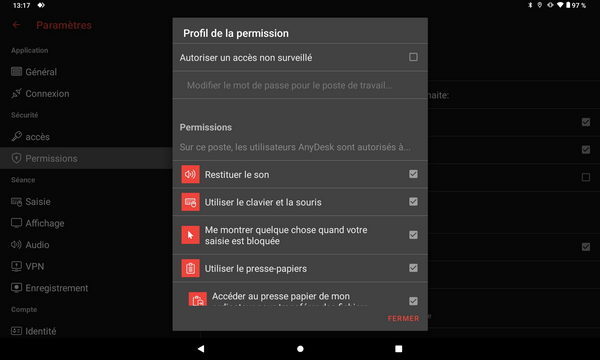
Task: Open Identité in the settings sidebar
Action: coord(41,331)
